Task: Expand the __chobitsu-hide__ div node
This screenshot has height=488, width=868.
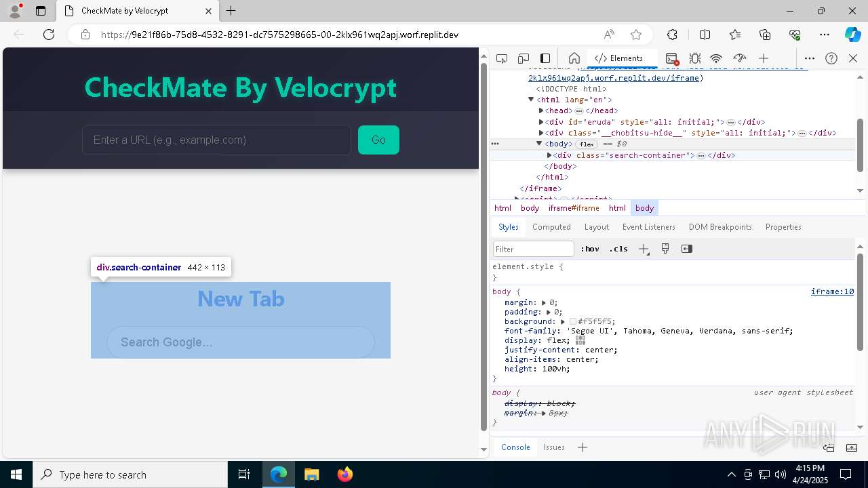Action: coord(541,133)
